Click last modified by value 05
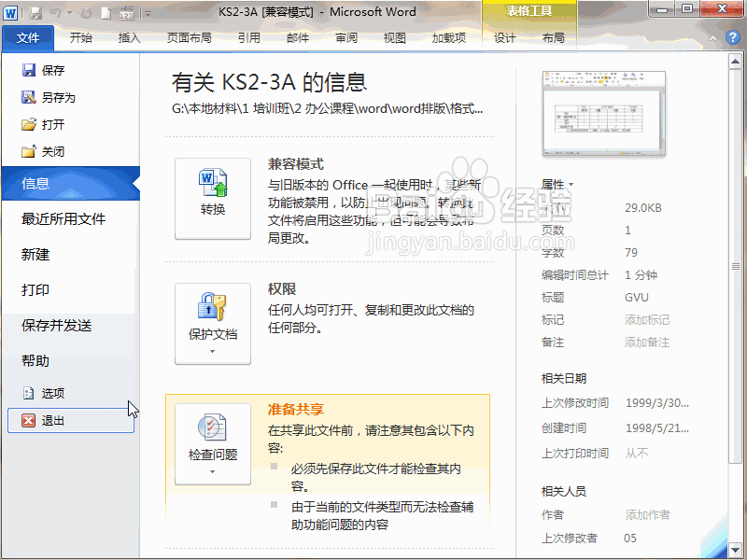This screenshot has height=560, width=747. [x=629, y=539]
